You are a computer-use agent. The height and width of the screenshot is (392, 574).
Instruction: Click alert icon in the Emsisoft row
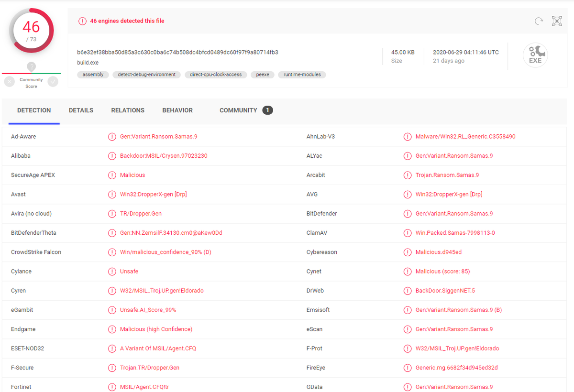point(408,310)
